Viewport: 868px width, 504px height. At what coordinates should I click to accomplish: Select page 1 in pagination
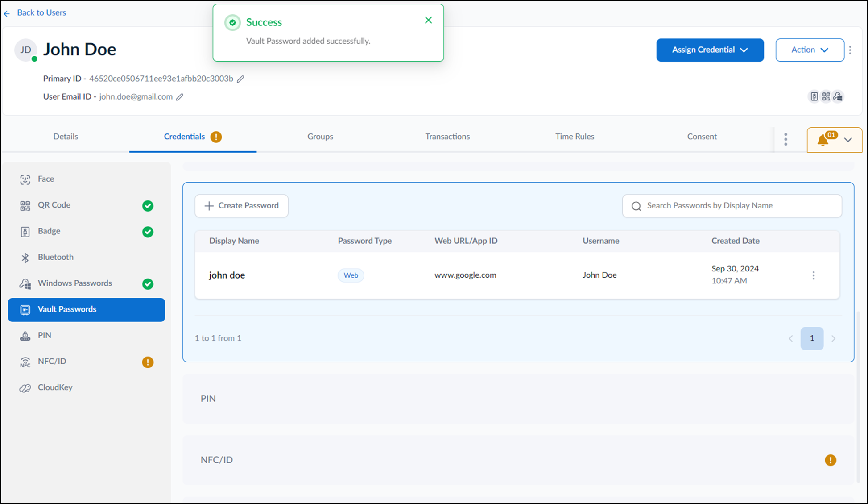pos(812,338)
